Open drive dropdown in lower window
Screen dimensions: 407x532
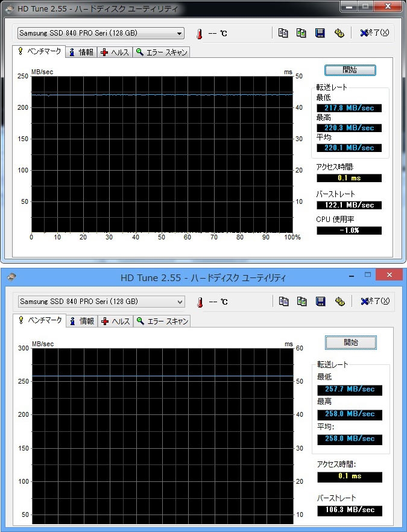coord(101,302)
